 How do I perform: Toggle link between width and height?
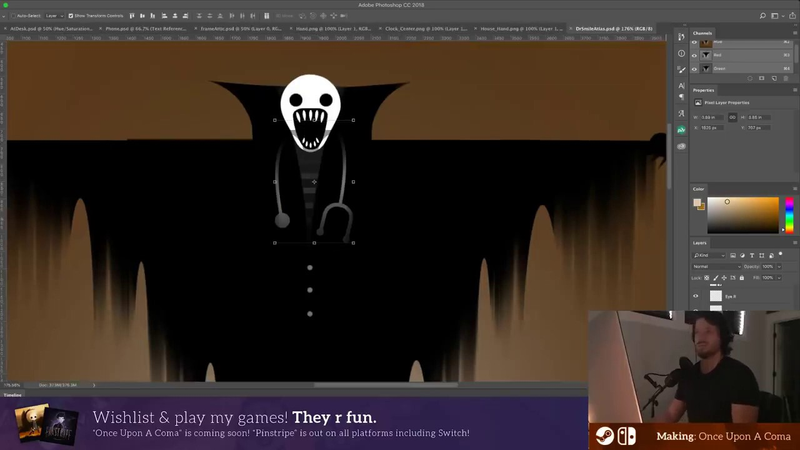point(733,117)
